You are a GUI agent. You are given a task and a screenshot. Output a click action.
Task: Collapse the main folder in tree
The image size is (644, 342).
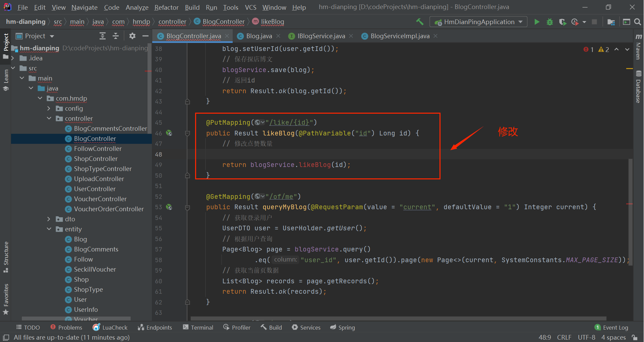[x=22, y=78]
